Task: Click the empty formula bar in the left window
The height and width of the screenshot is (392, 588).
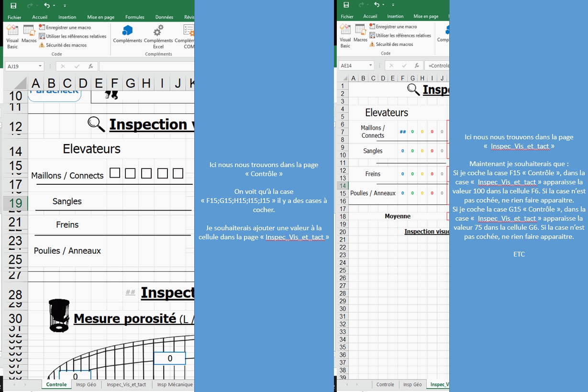Action: (x=146, y=66)
